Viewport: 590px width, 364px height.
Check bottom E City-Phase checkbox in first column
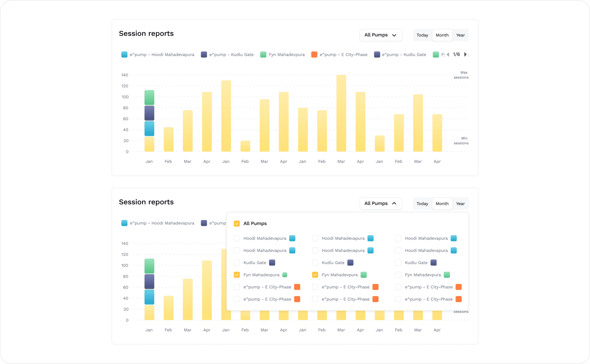(237, 299)
